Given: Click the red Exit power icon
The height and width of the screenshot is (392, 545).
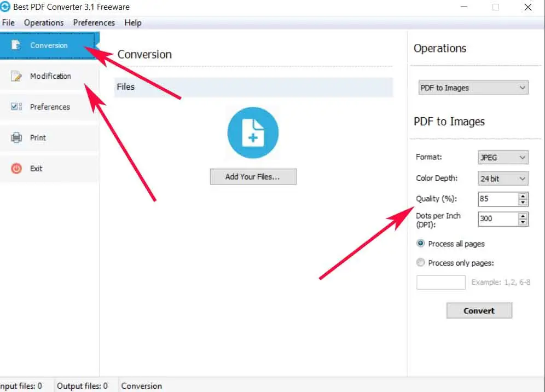Looking at the screenshot, I should pos(16,168).
